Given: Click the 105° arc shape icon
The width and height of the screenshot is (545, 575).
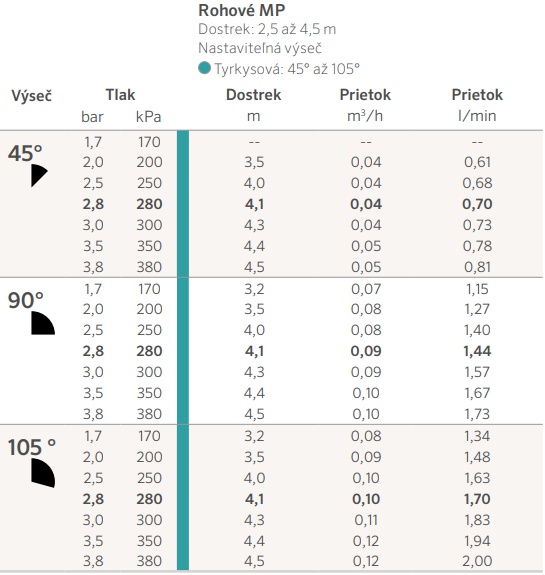Looking at the screenshot, I should [43, 473].
